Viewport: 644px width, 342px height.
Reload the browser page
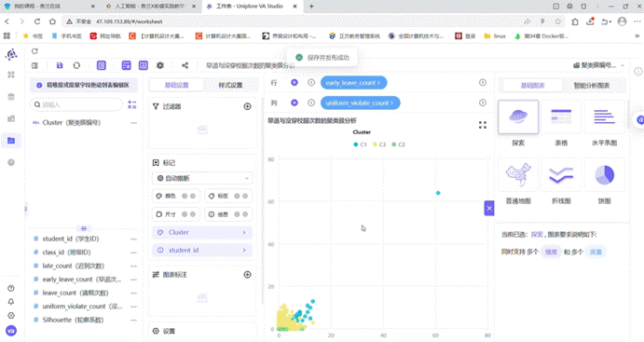coord(37,21)
